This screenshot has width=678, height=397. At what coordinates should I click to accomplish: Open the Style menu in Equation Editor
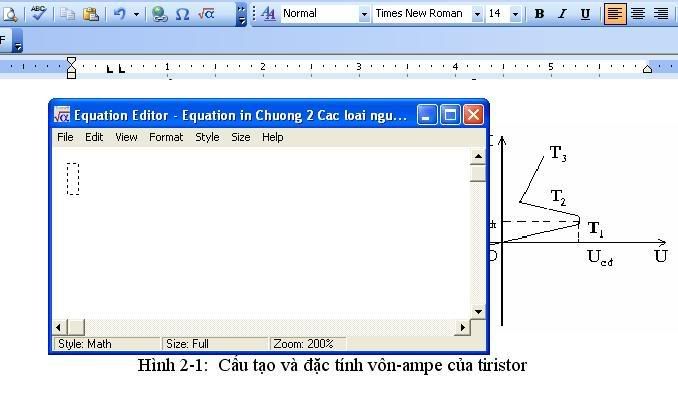coord(207,137)
